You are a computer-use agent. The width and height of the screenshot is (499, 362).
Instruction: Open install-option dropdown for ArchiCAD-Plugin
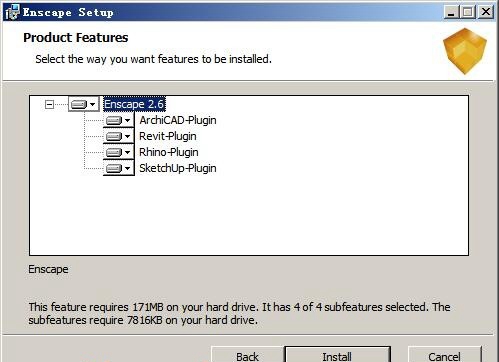[118, 120]
